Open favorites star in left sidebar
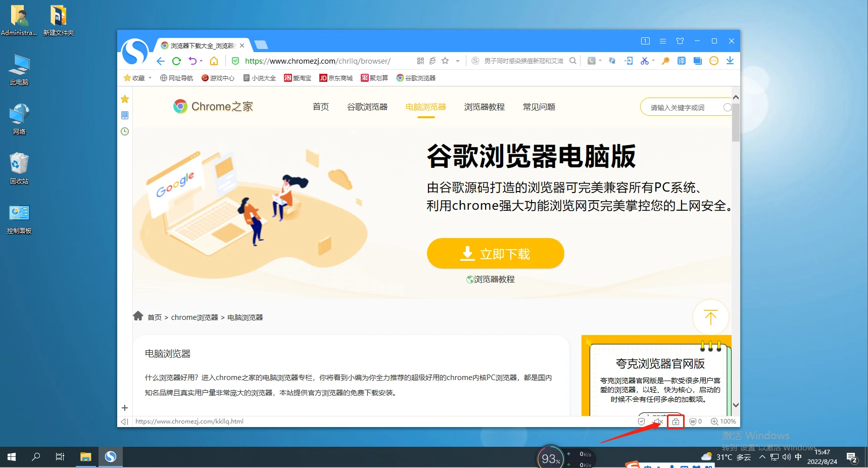Image resolution: width=868 pixels, height=468 pixels. (125, 99)
